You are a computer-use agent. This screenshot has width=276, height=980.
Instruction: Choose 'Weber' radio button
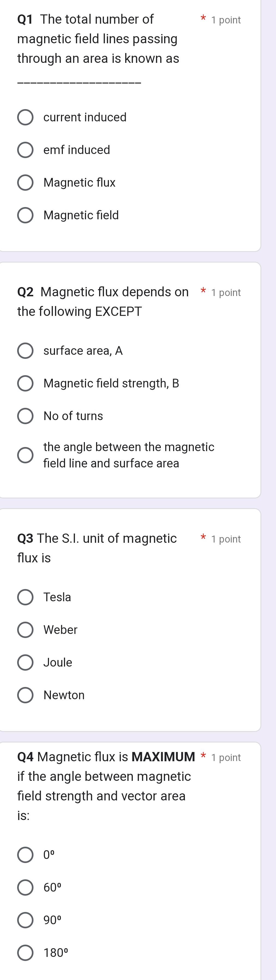point(25,630)
